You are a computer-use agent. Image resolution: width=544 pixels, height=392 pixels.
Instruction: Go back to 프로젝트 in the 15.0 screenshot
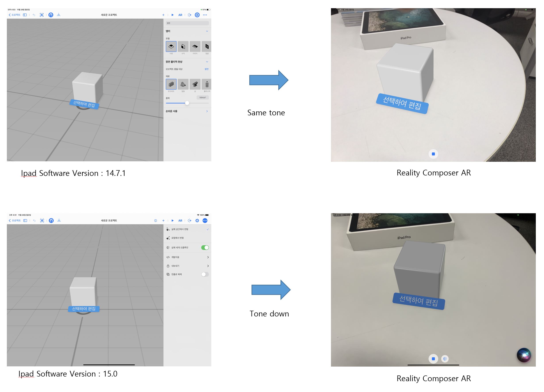pyautogui.click(x=15, y=221)
